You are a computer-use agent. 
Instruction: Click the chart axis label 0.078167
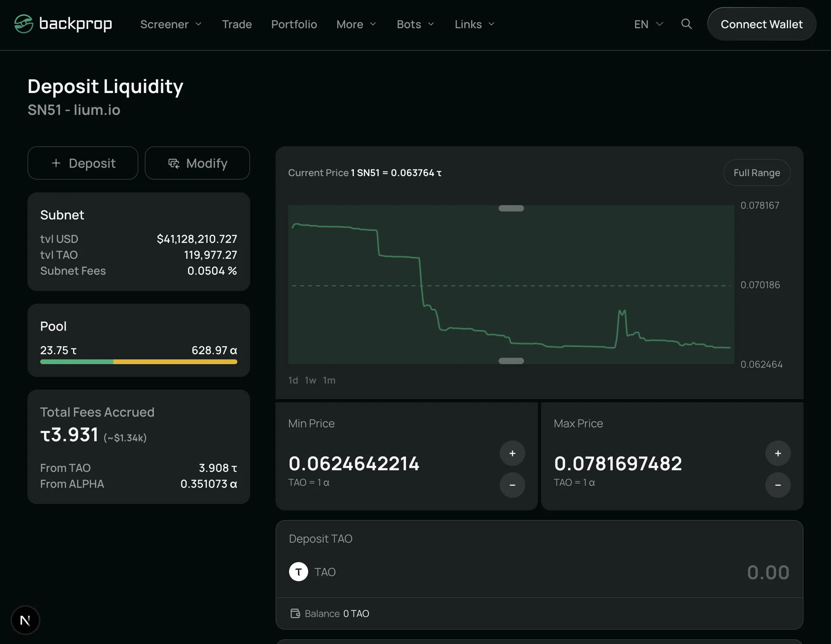[x=759, y=206]
